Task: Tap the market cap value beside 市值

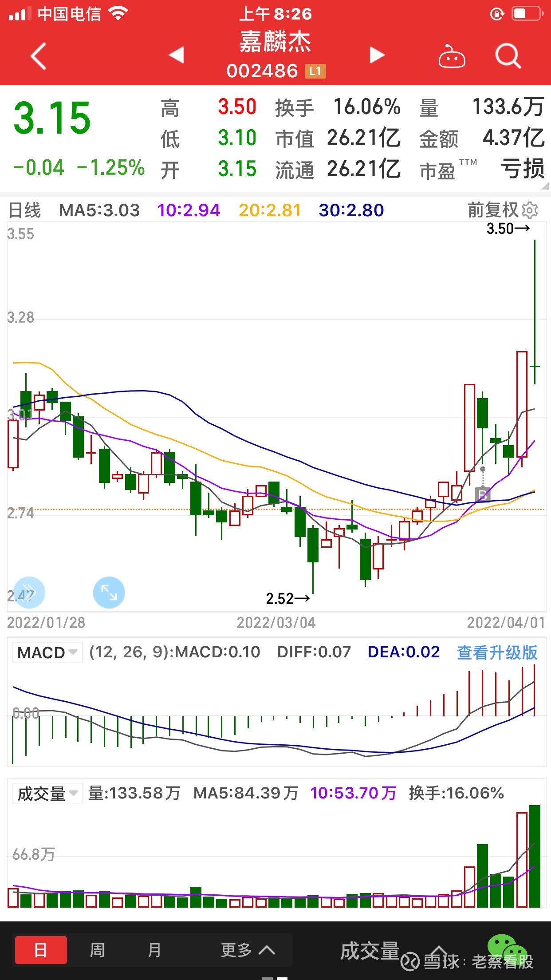Action: pyautogui.click(x=364, y=138)
